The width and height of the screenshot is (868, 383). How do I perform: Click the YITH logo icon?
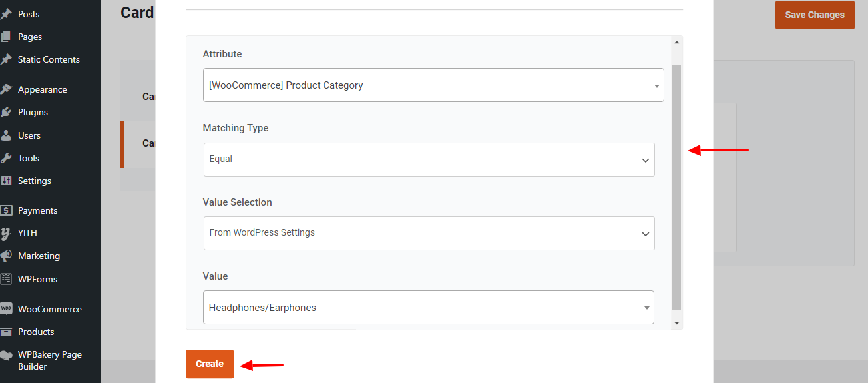[x=7, y=233]
